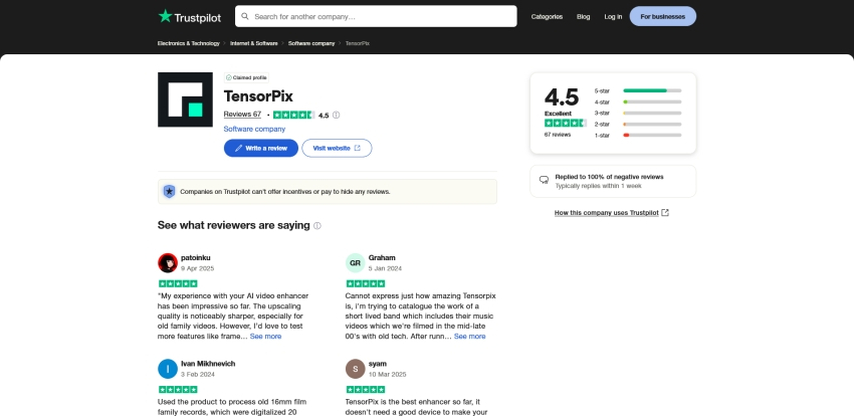Click the Claimed profile badge
Screen dimensions: 854x416
(246, 78)
